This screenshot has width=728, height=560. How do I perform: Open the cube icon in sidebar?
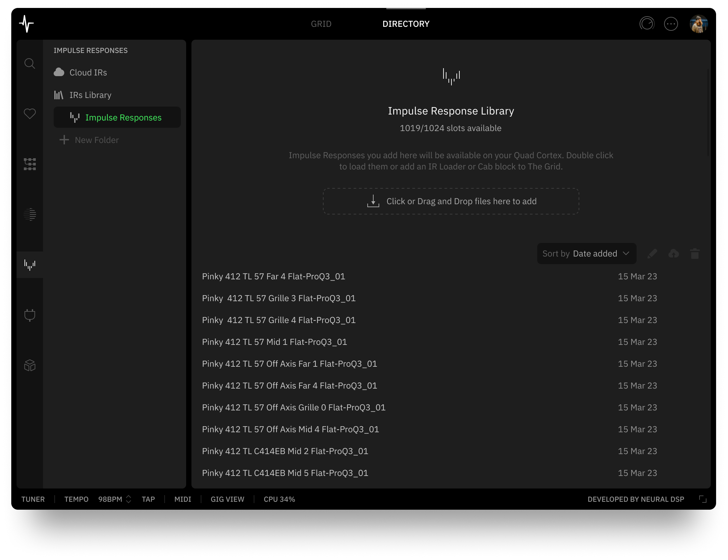[30, 365]
